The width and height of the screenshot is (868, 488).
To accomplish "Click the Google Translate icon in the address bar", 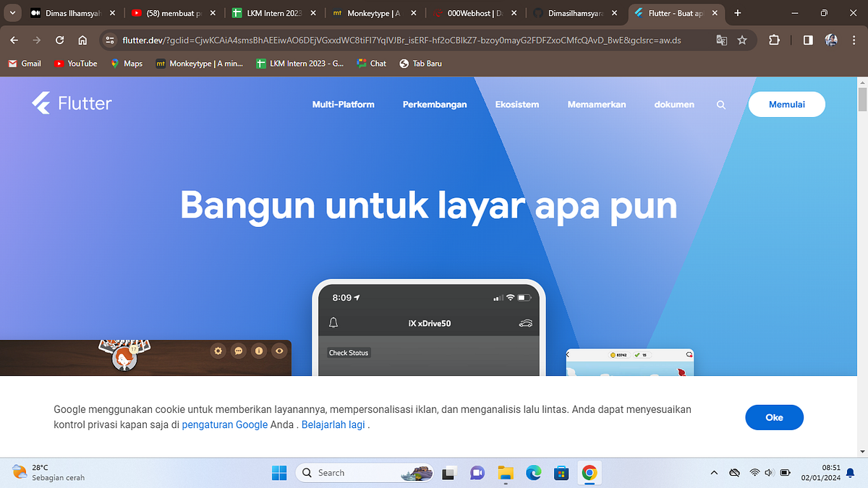I will (x=721, y=40).
